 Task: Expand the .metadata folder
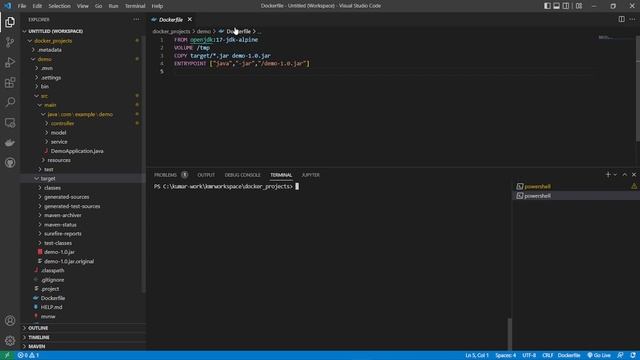(x=83, y=50)
